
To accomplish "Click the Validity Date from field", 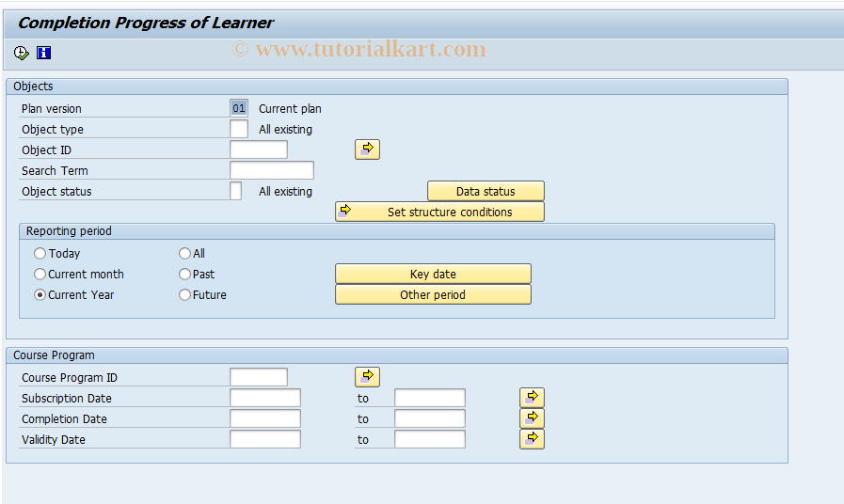I will click(x=264, y=439).
